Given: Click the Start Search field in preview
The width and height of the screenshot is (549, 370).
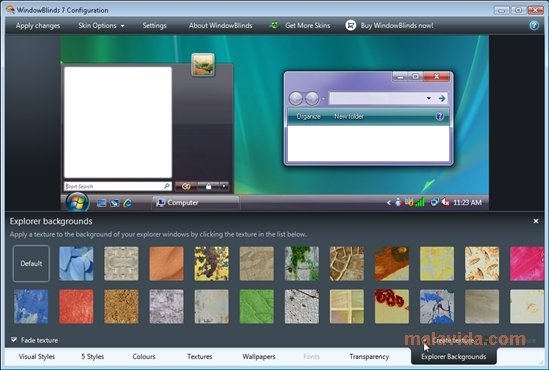Looking at the screenshot, I should pos(118,186).
